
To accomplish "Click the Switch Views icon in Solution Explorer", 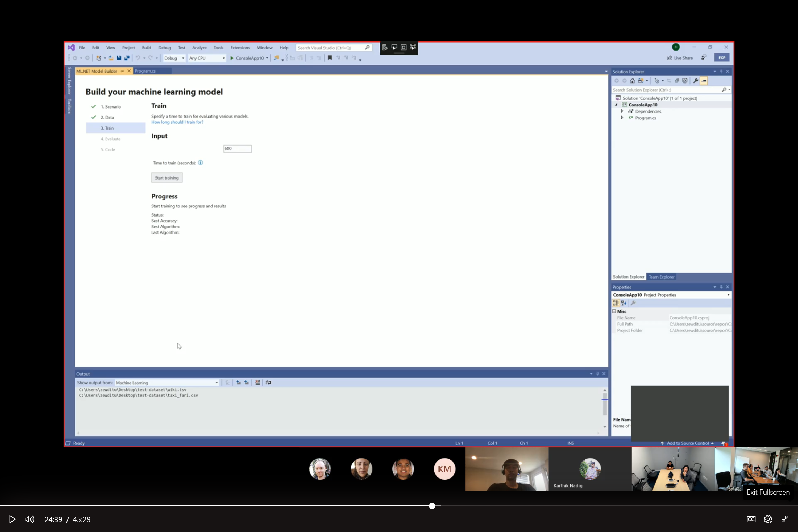I will 641,81.
